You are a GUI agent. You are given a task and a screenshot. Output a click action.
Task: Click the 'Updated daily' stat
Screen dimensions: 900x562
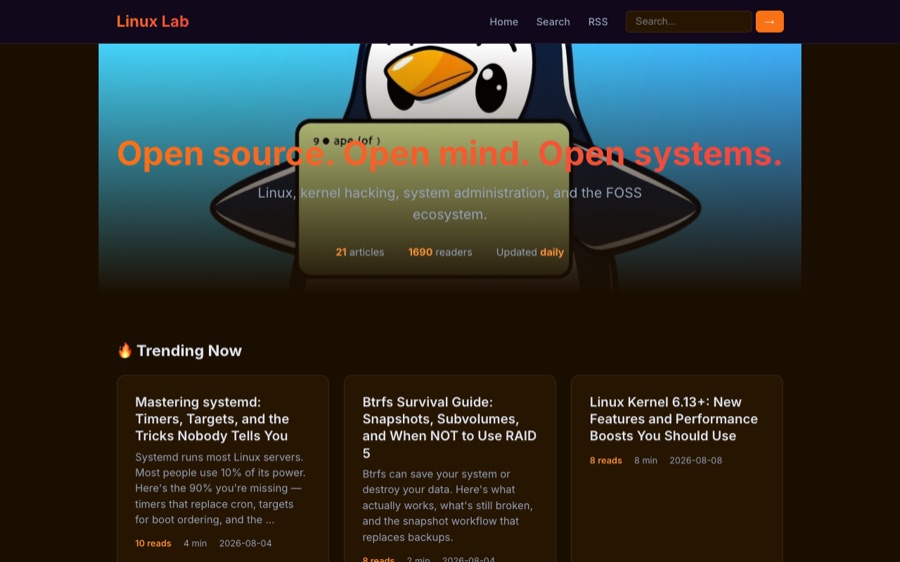(x=530, y=252)
